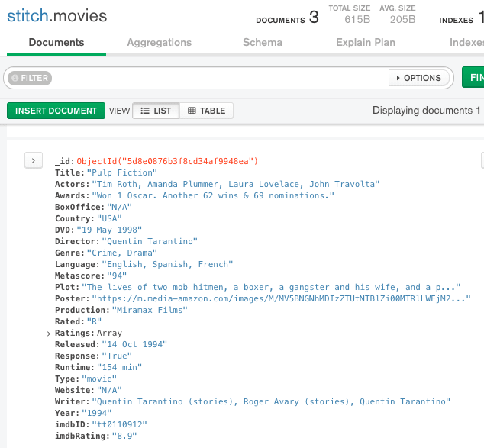The width and height of the screenshot is (484, 448).
Task: Click inside the filter query field
Action: click(219, 78)
